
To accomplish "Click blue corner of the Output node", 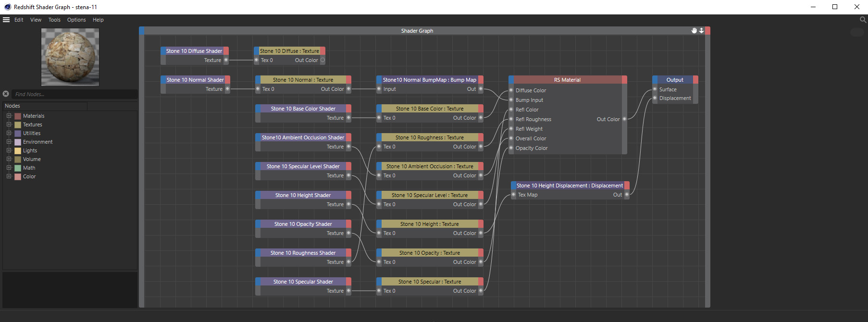I will (x=655, y=80).
